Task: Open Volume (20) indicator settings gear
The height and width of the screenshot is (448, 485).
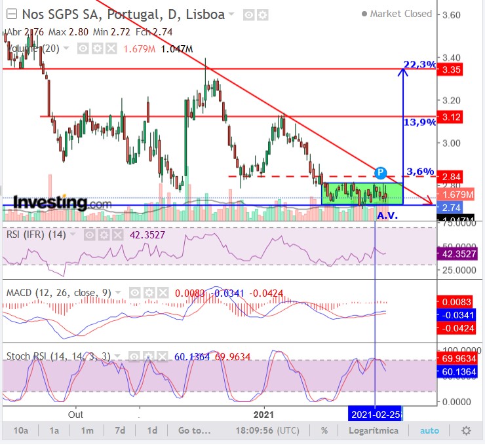Action: coord(98,48)
